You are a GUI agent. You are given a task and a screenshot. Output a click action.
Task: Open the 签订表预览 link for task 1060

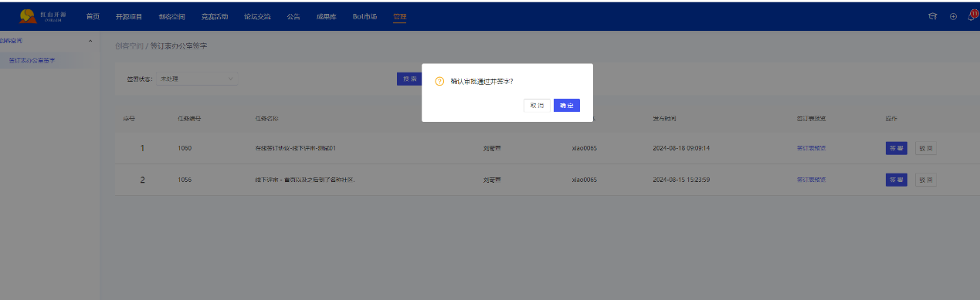pyautogui.click(x=811, y=148)
